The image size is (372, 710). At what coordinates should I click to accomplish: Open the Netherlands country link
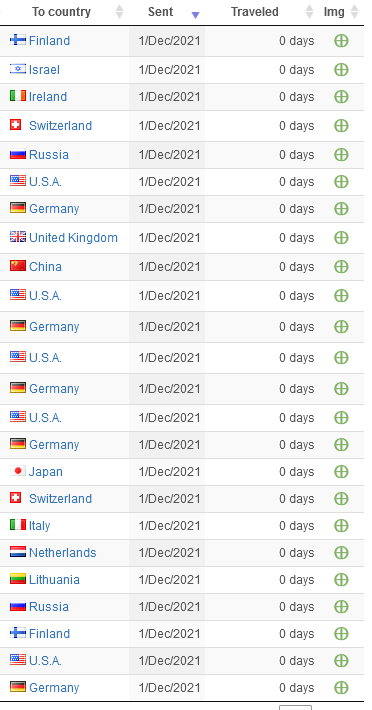62,553
